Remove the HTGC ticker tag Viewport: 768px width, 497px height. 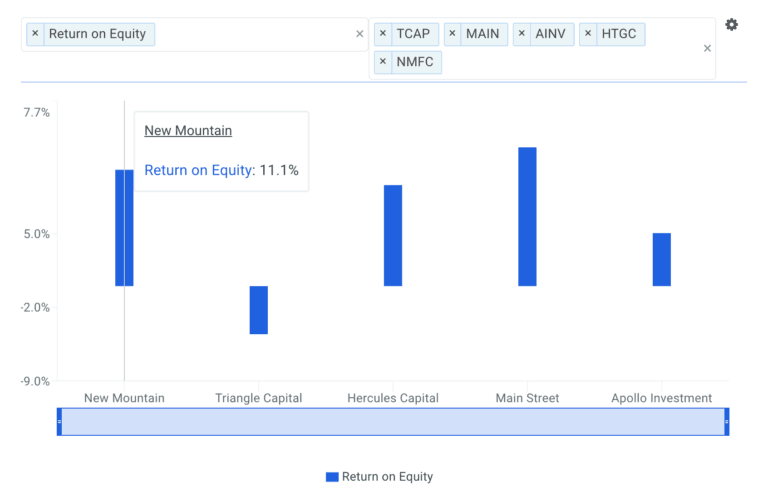coord(588,34)
